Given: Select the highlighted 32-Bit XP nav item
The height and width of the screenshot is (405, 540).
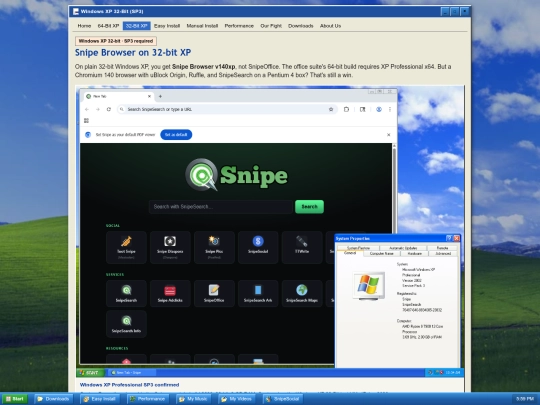Looking at the screenshot, I should click(x=136, y=26).
